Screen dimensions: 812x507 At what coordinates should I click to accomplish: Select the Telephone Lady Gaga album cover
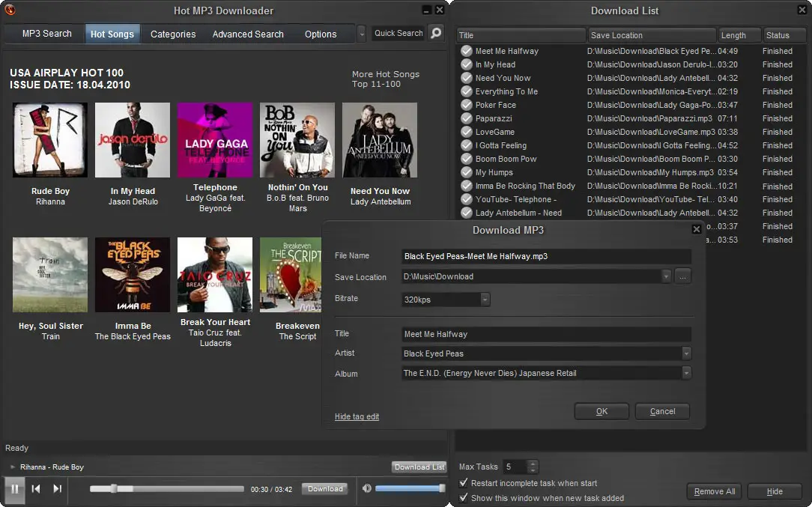pyautogui.click(x=215, y=140)
